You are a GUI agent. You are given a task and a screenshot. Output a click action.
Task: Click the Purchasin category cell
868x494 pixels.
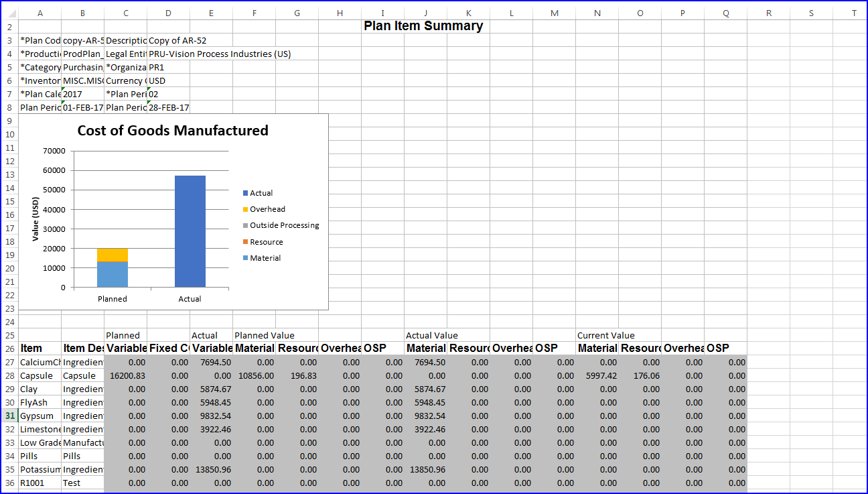82,67
